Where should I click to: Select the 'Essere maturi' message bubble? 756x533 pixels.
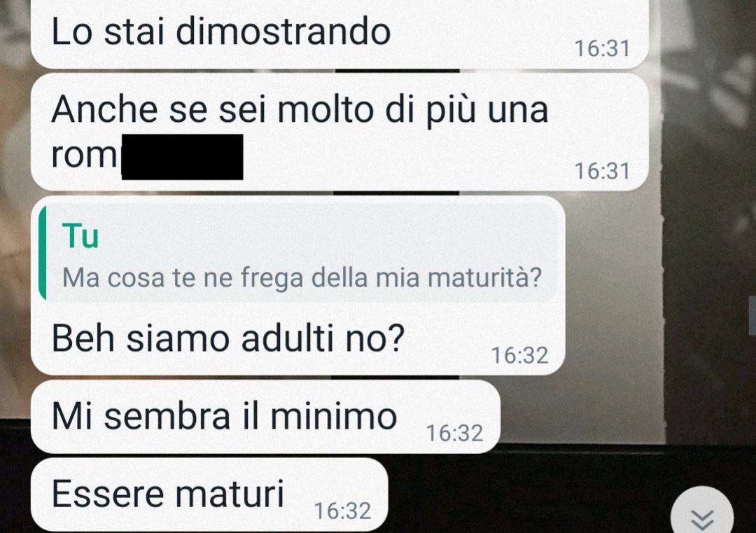click(209, 495)
